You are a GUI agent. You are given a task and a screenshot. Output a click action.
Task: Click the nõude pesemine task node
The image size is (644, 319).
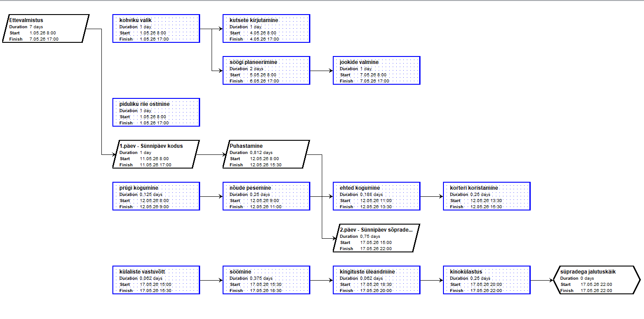tap(266, 196)
